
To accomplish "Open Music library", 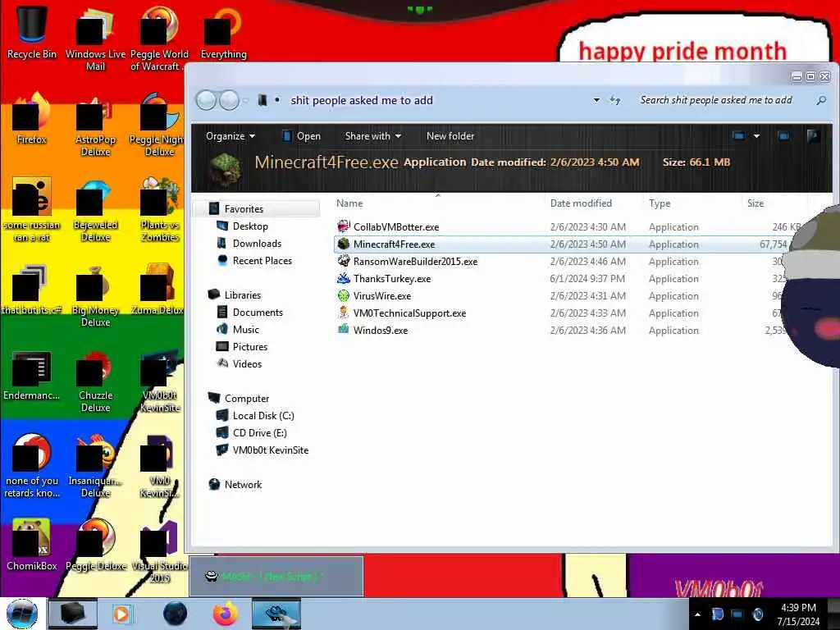I will point(246,330).
